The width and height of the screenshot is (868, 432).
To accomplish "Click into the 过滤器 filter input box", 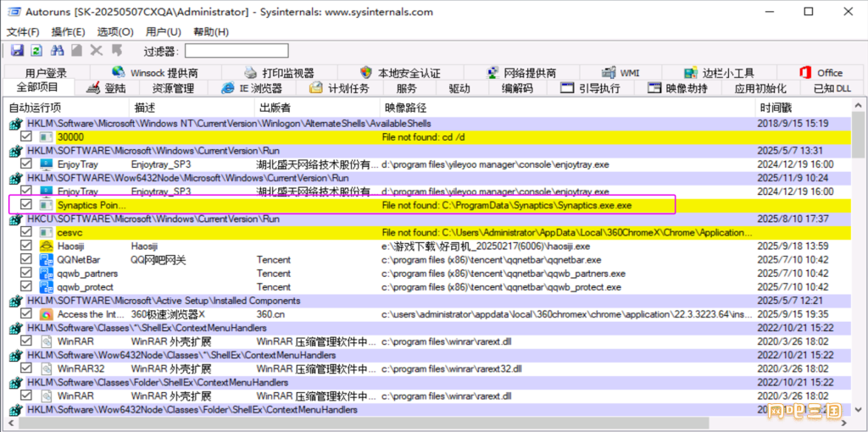I will tap(236, 51).
